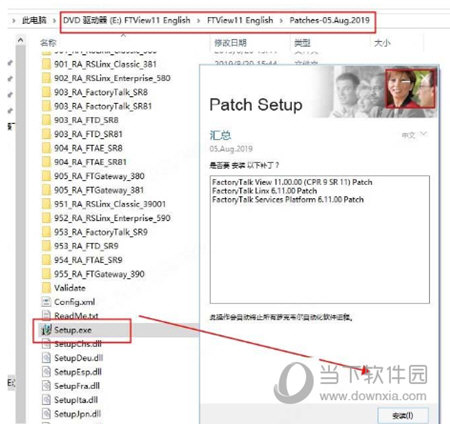Image resolution: width=450 pixels, height=424 pixels.
Task: Open the 中文 language dropdown in Patch Setup
Action: click(x=414, y=135)
